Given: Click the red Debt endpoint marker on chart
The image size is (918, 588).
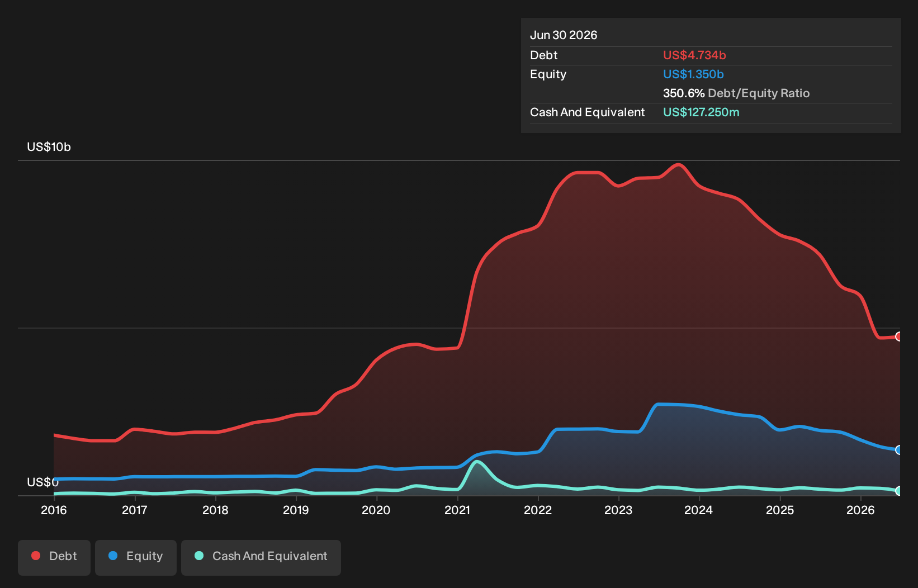Looking at the screenshot, I should [x=899, y=336].
